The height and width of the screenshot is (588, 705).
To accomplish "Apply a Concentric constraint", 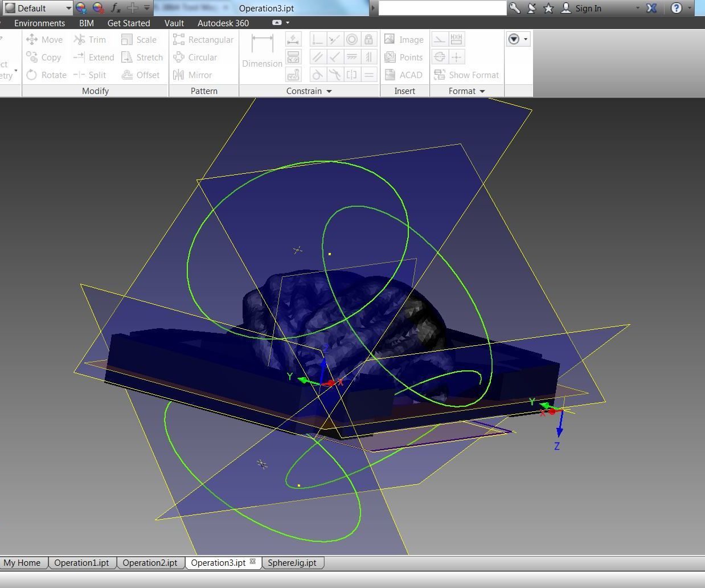I will pyautogui.click(x=352, y=39).
